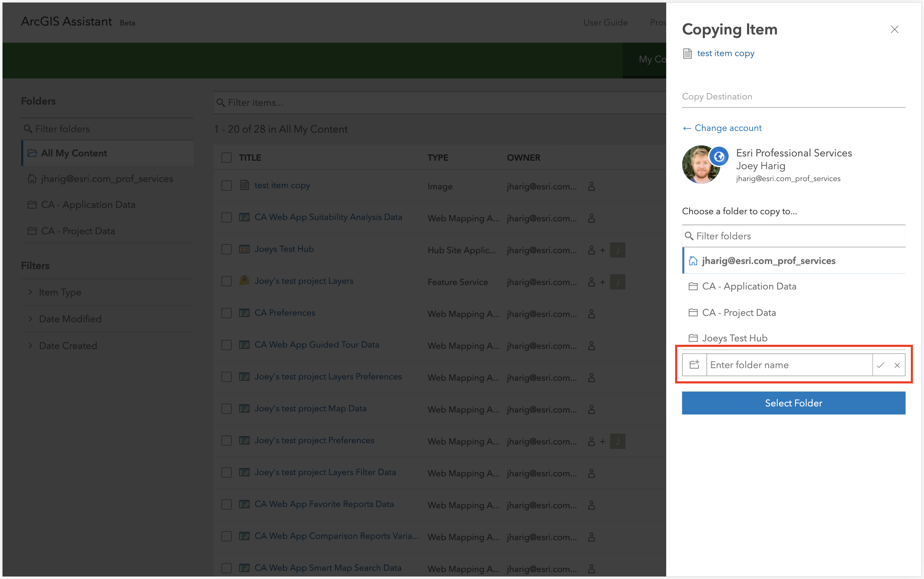Click the Select Folder button
The image size is (924, 579).
click(x=793, y=403)
